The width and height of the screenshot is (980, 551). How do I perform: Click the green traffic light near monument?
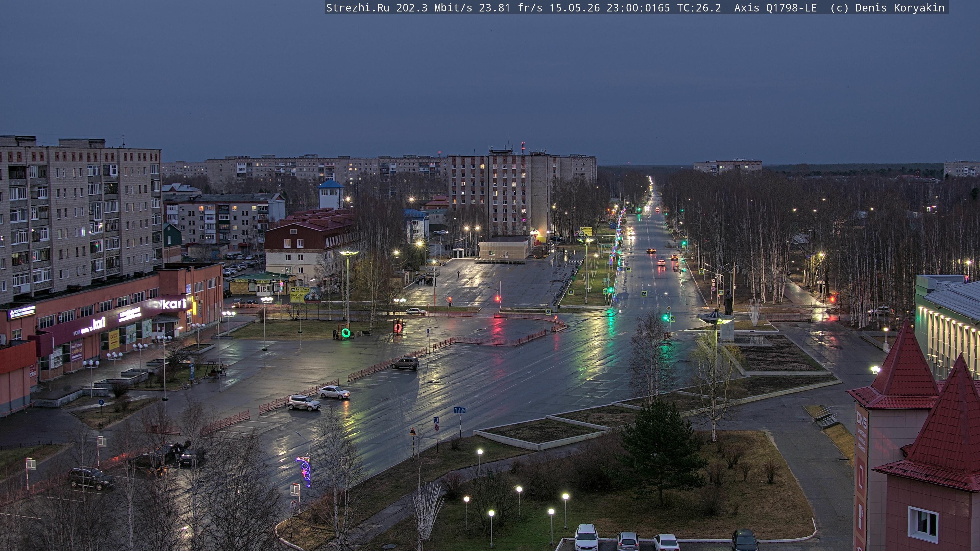665,316
